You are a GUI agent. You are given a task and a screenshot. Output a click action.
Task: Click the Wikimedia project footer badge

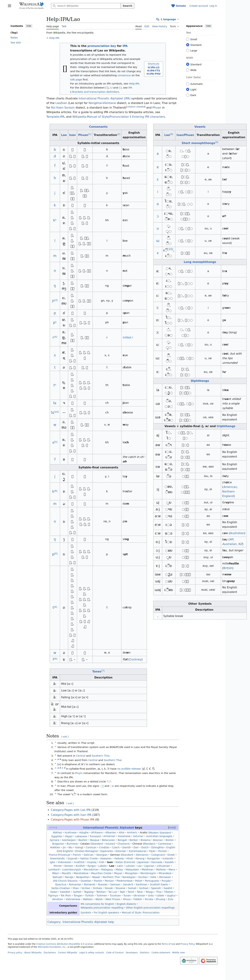(x=189, y=961)
